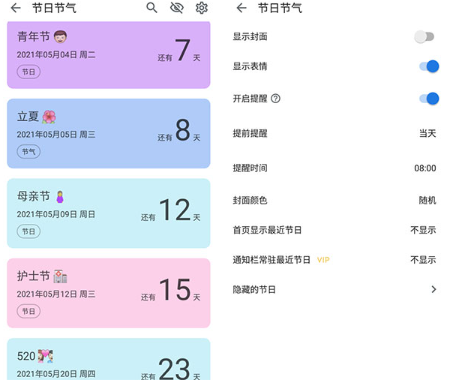Tap the 提醒时间 setting label
The image size is (471, 380).
(250, 168)
